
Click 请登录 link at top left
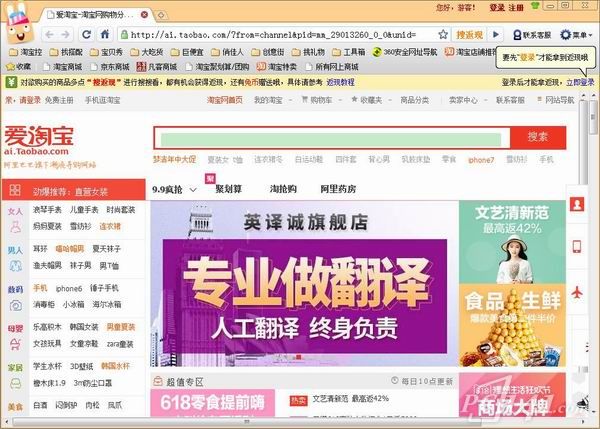point(30,100)
